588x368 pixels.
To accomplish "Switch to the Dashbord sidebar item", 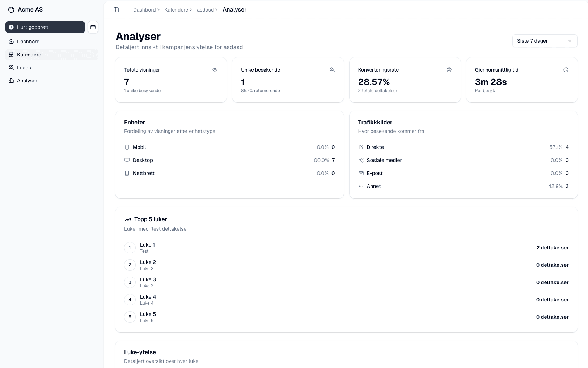I will coord(28,42).
